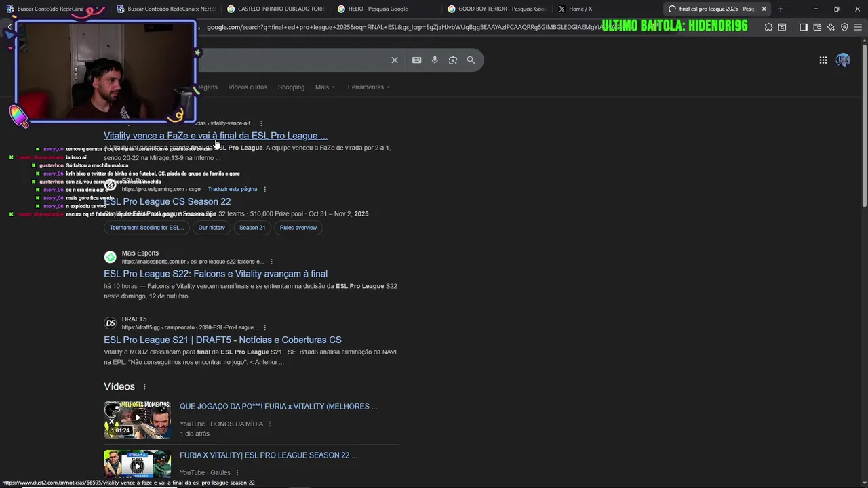Open a new browser tab
The height and width of the screenshot is (488, 868).
[x=781, y=9]
